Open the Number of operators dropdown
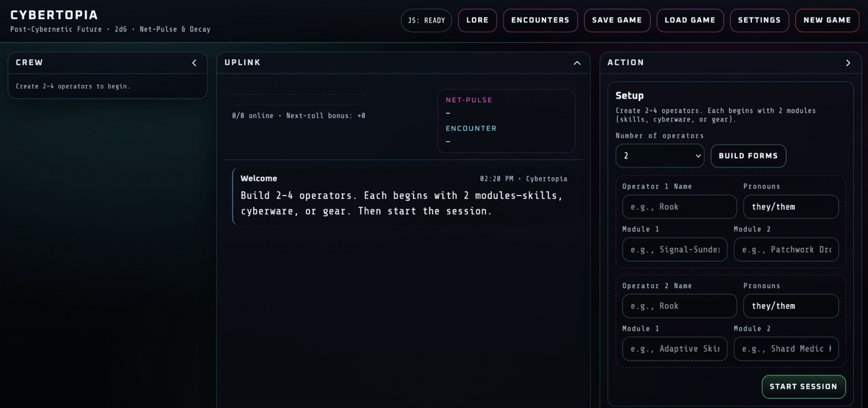 click(x=659, y=155)
